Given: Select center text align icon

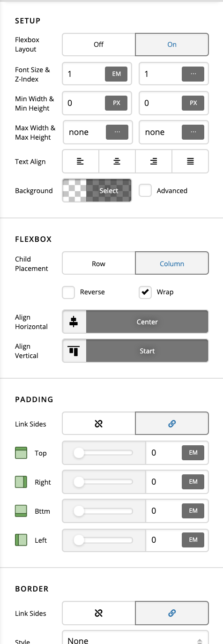Looking at the screenshot, I should 117,162.
